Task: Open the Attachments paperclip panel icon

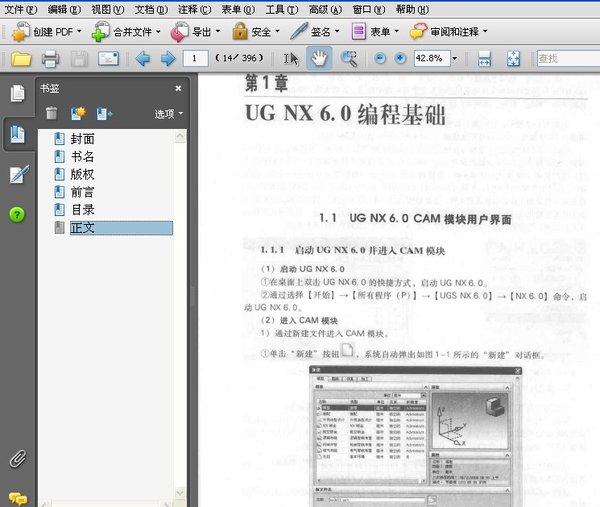Action: (18, 458)
